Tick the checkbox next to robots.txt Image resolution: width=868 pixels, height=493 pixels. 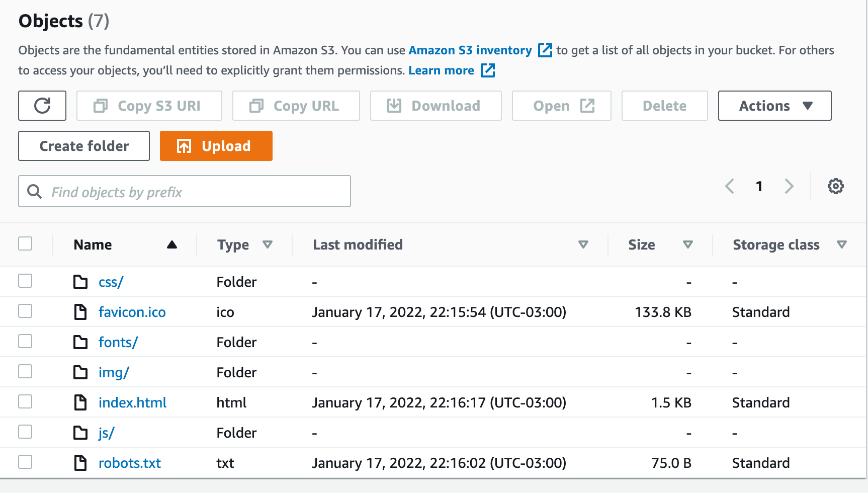25,462
